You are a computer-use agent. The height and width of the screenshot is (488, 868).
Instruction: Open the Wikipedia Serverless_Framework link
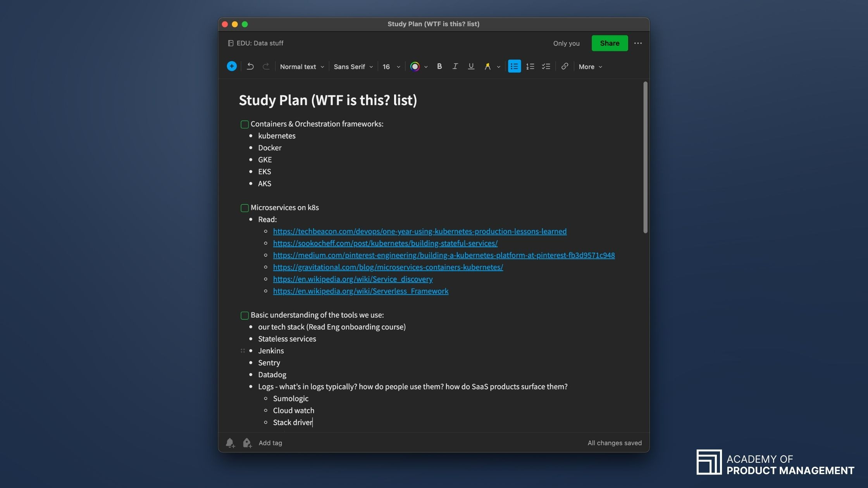pyautogui.click(x=360, y=291)
